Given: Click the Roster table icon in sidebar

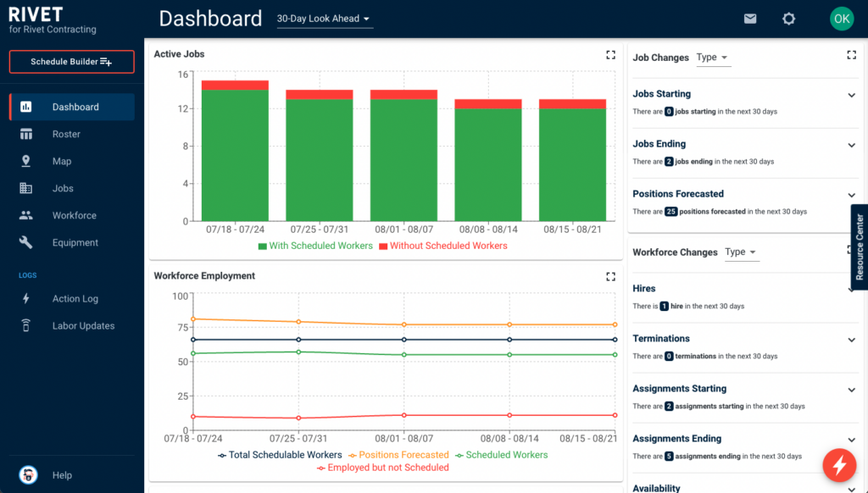Looking at the screenshot, I should (x=26, y=134).
